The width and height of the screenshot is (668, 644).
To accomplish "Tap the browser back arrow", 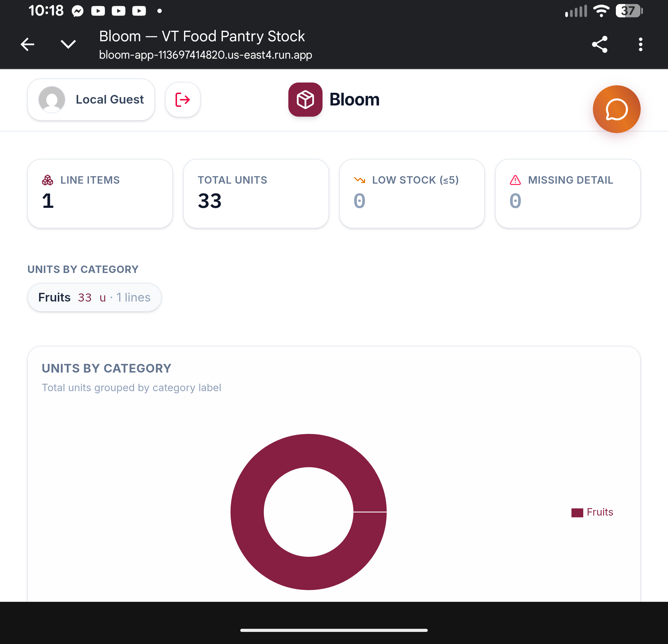I will coord(27,44).
